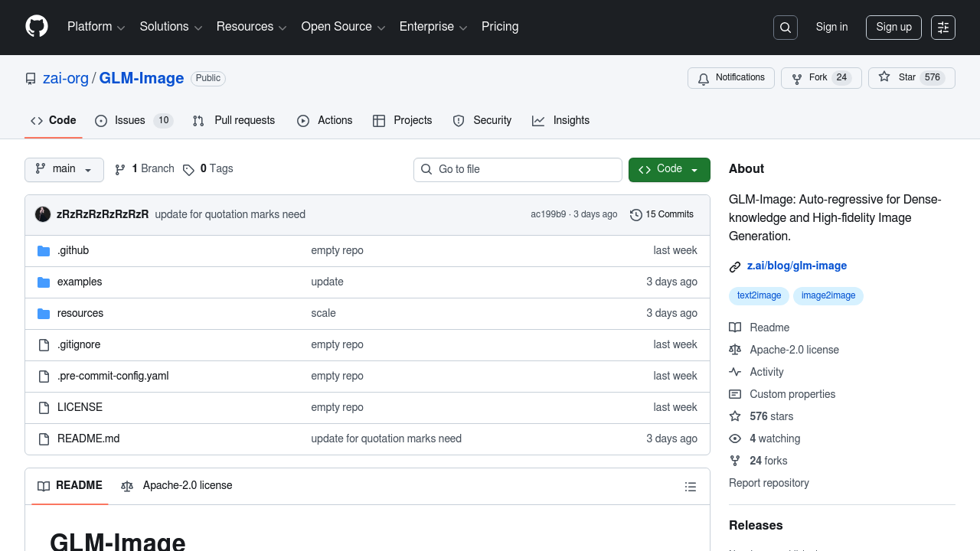Screen dimensions: 980x551
Task: Click the GitHub Octocat logo
Action: (x=36, y=27)
